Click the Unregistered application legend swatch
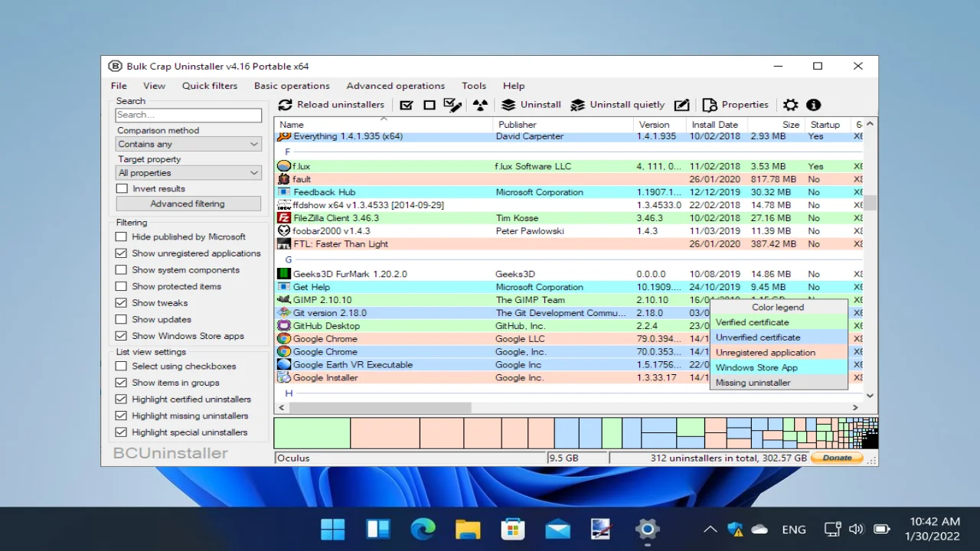Image resolution: width=980 pixels, height=551 pixels. 779,353
